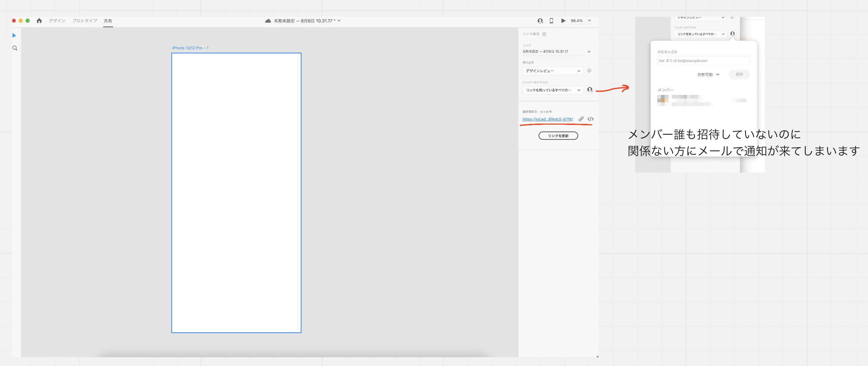Image resolution: width=868 pixels, height=366 pixels.
Task: Open the リンクを知っているすべての access dropdown
Action: 553,90
